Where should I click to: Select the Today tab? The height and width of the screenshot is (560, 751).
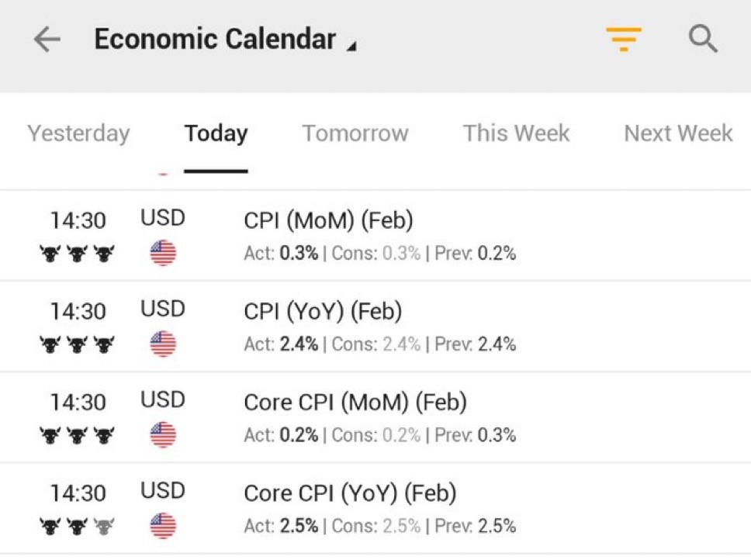click(x=216, y=133)
